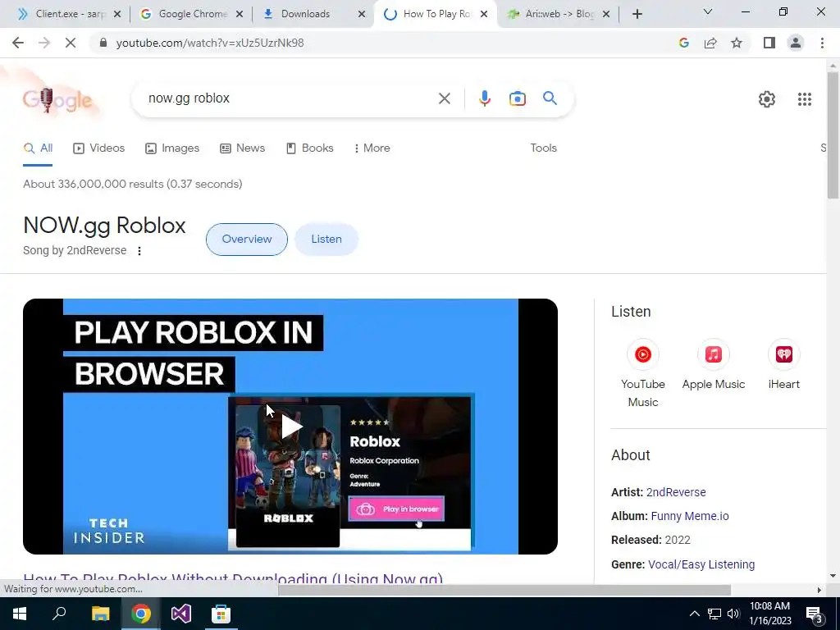The image size is (840, 630).
Task: Open the Chrome side panel
Action: click(769, 43)
